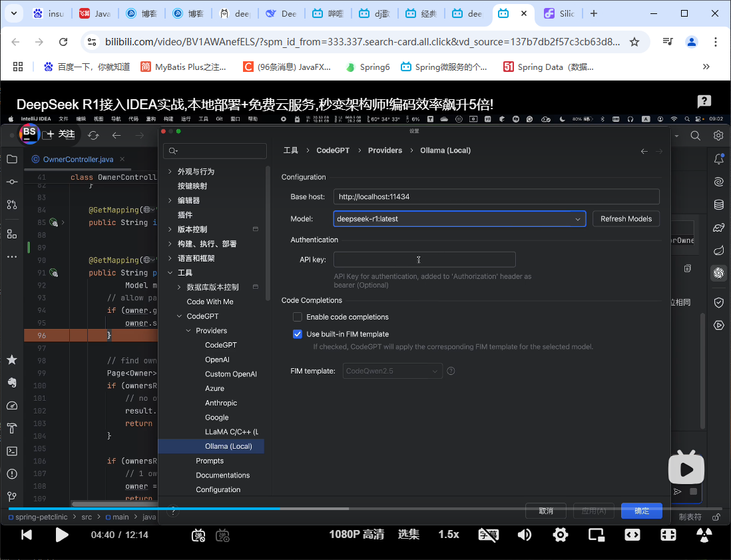Viewport: 731px width, 560px height.
Task: Switch to the Silic browser tab
Action: click(560, 13)
